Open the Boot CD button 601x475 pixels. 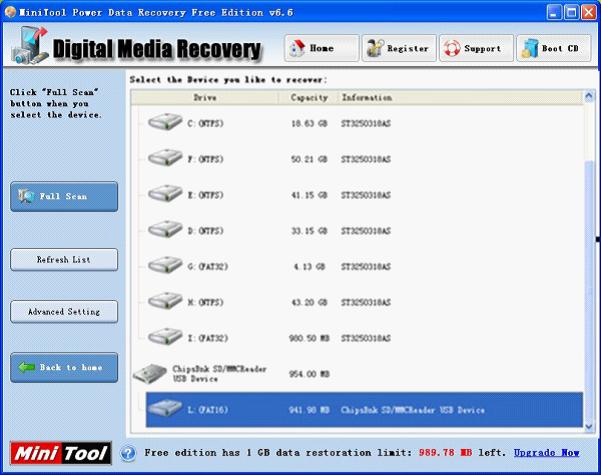point(553,48)
